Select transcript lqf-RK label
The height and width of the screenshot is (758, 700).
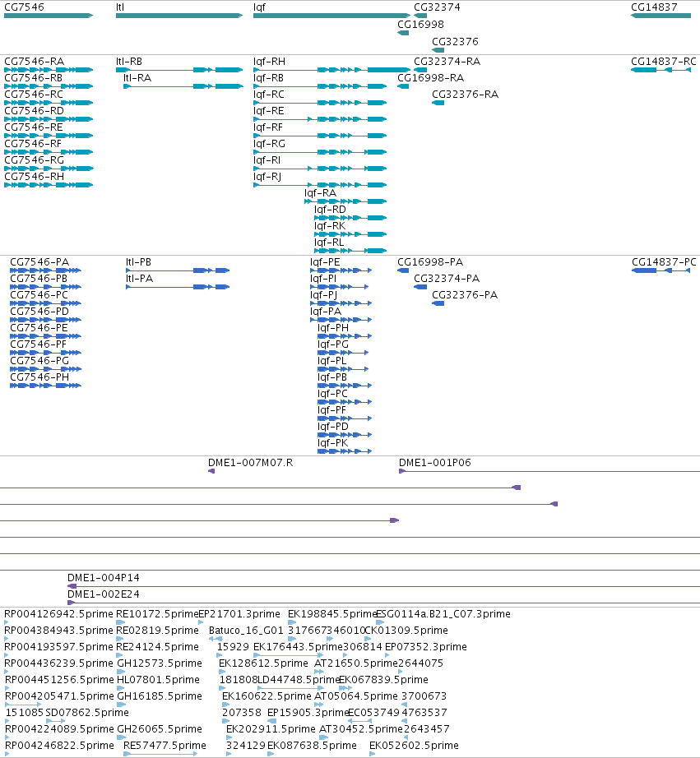330,226
